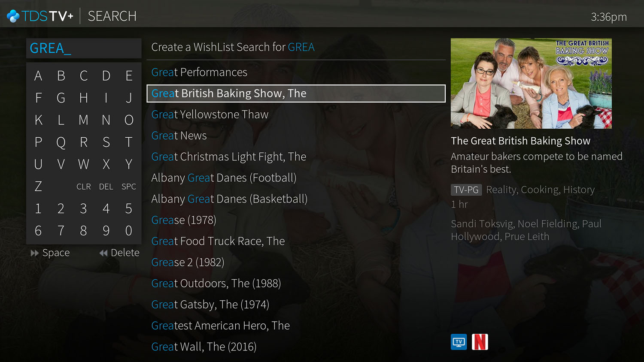Pick the letter P key
The height and width of the screenshot is (362, 644).
coord(38,142)
